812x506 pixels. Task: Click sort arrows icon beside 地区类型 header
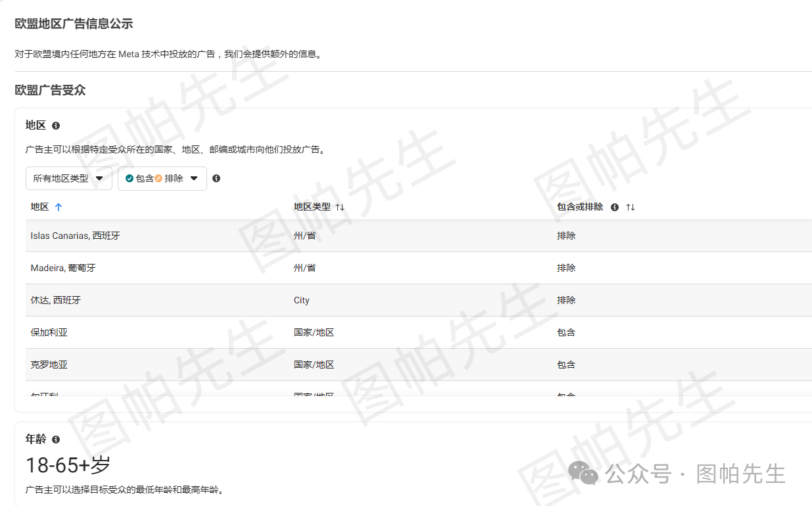340,207
